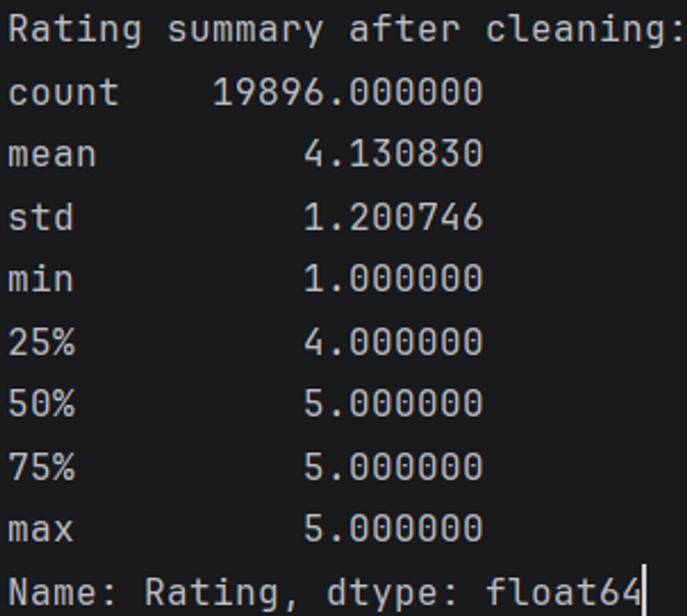
Task: Click the '75%' percentile label
Action: pos(42,466)
